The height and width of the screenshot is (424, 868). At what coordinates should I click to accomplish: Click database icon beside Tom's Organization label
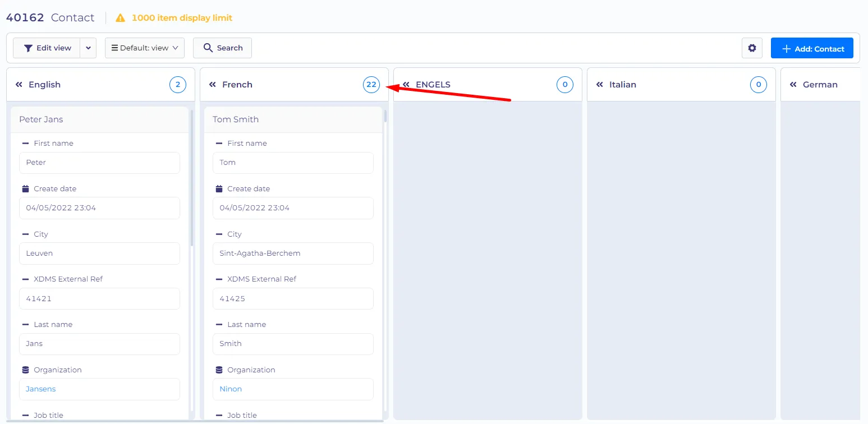click(x=219, y=370)
